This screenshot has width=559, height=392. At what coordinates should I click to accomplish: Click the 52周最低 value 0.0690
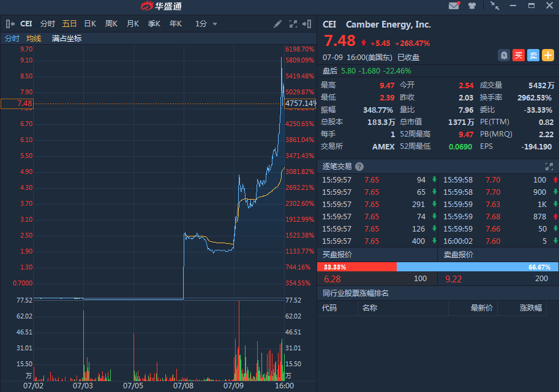click(x=460, y=146)
